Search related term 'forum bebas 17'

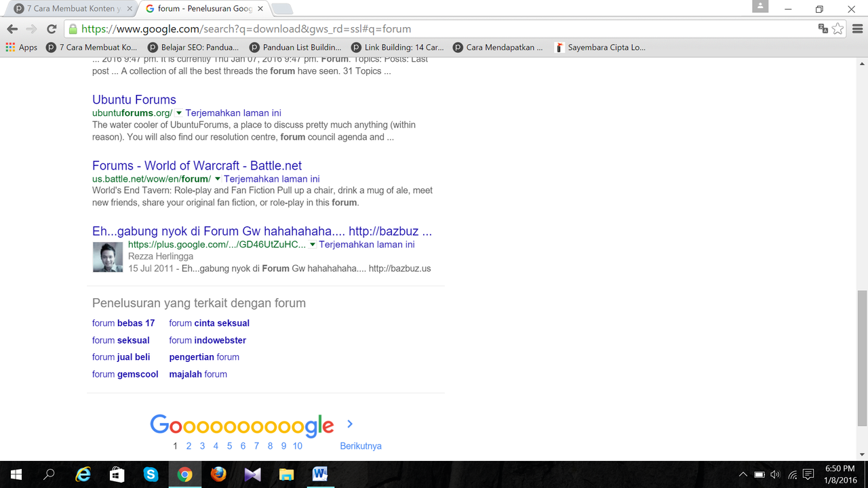pyautogui.click(x=123, y=323)
